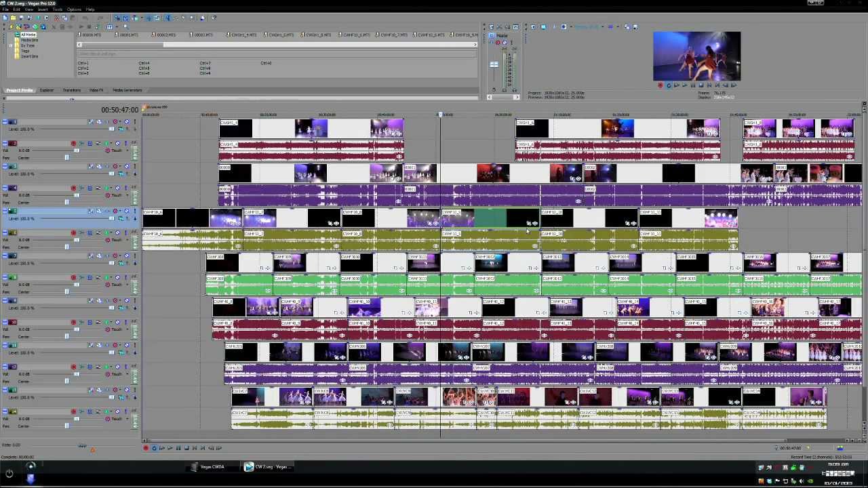Open the Tools menu
868x488 pixels.
[x=58, y=9]
